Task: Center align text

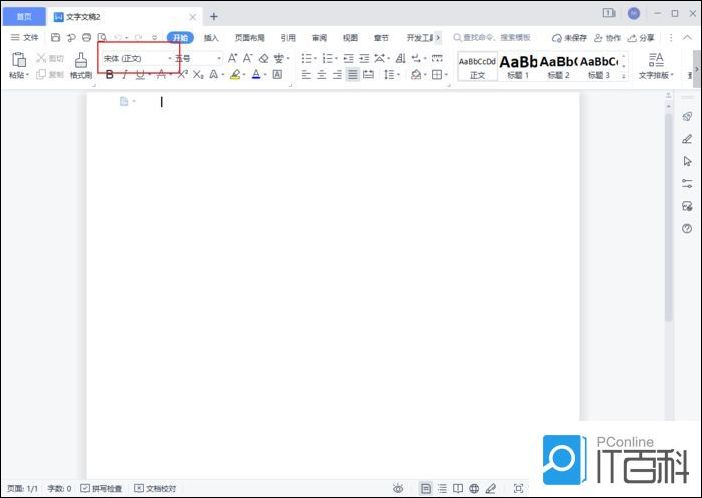Action: point(321,75)
